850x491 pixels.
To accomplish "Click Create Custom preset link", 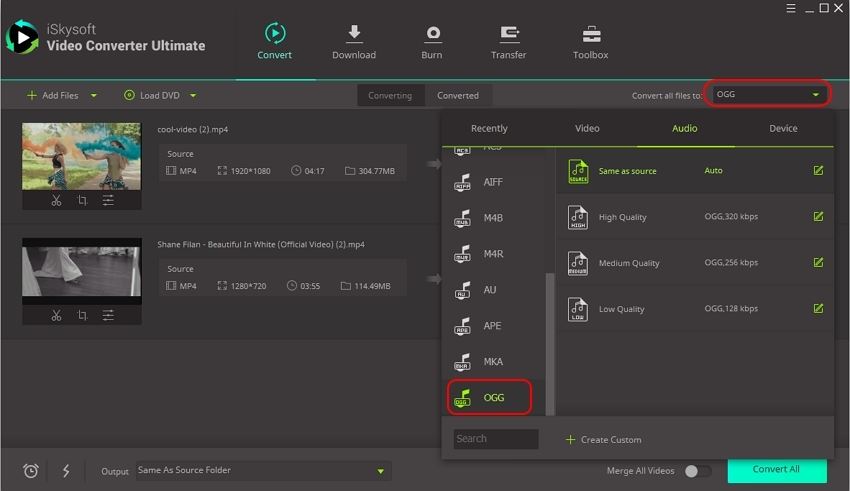I will (x=603, y=440).
